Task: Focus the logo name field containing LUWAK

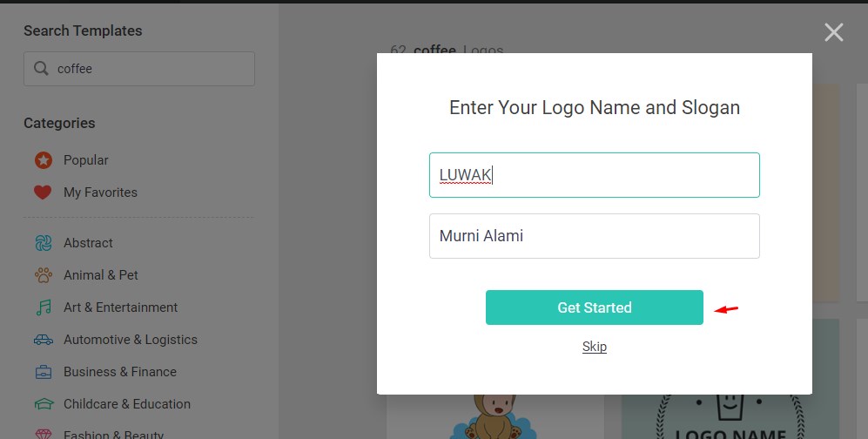Action: click(x=595, y=175)
